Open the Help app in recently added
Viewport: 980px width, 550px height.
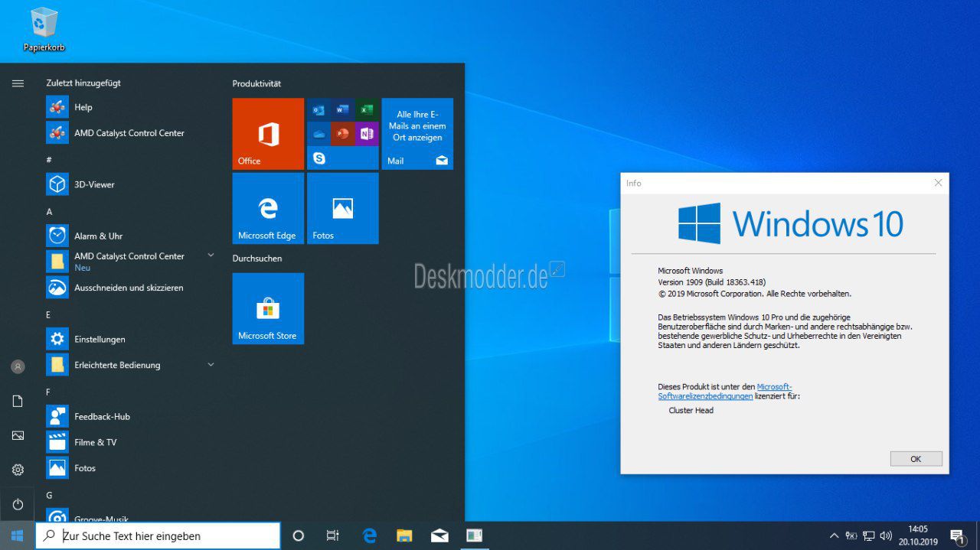pos(130,107)
